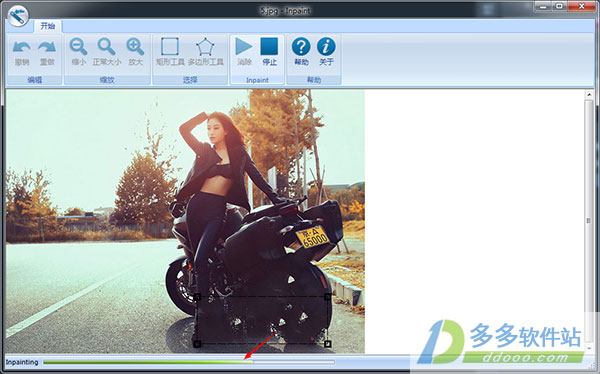Open the Inpaint application menu orb

[x=18, y=16]
